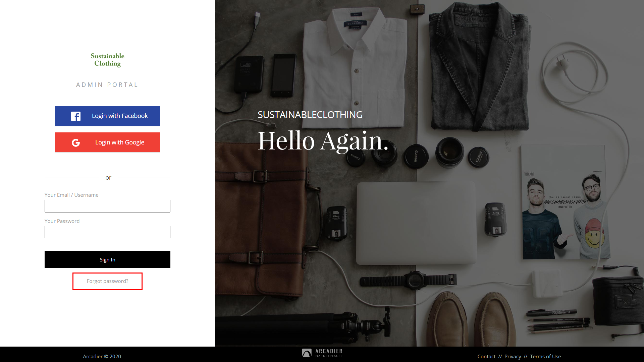
Task: Open the Forgot password link
Action: [107, 281]
